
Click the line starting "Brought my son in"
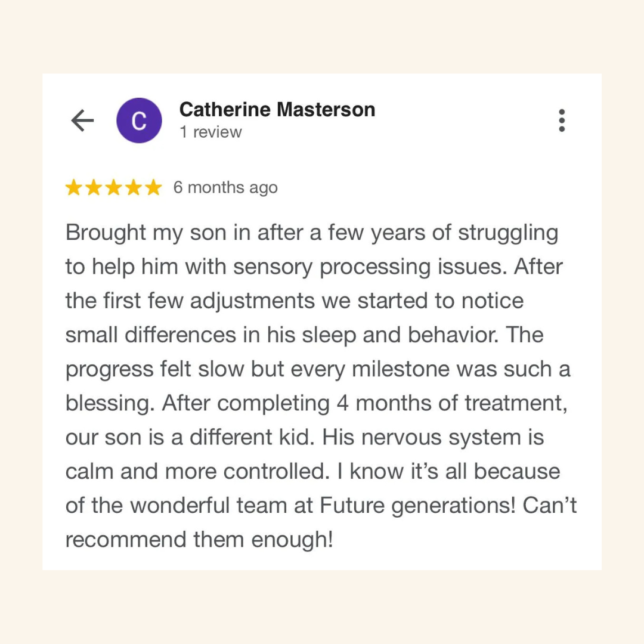pos(311,233)
